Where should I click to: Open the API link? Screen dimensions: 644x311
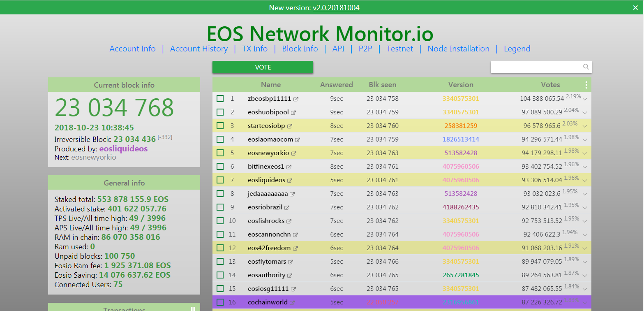(338, 49)
